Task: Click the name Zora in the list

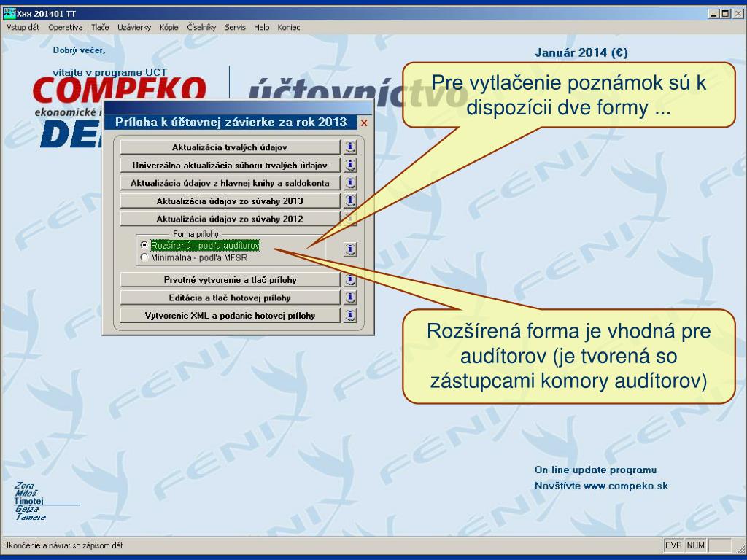Action: point(24,485)
